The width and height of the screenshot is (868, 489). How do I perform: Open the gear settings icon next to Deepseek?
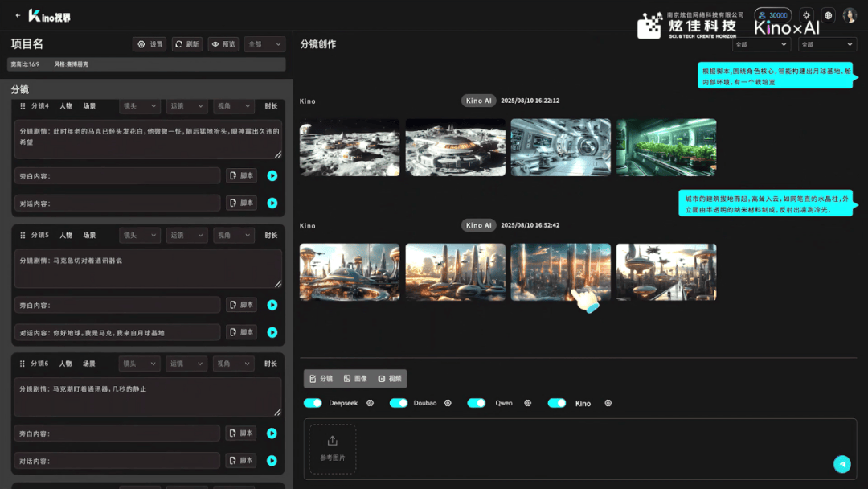(371, 403)
